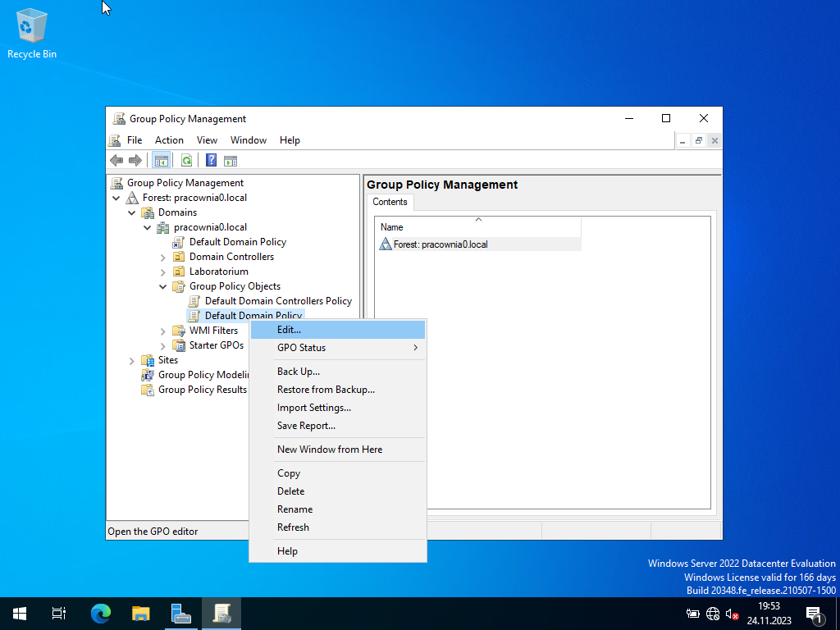Collapse the pracownia0.local domain node

(x=148, y=227)
